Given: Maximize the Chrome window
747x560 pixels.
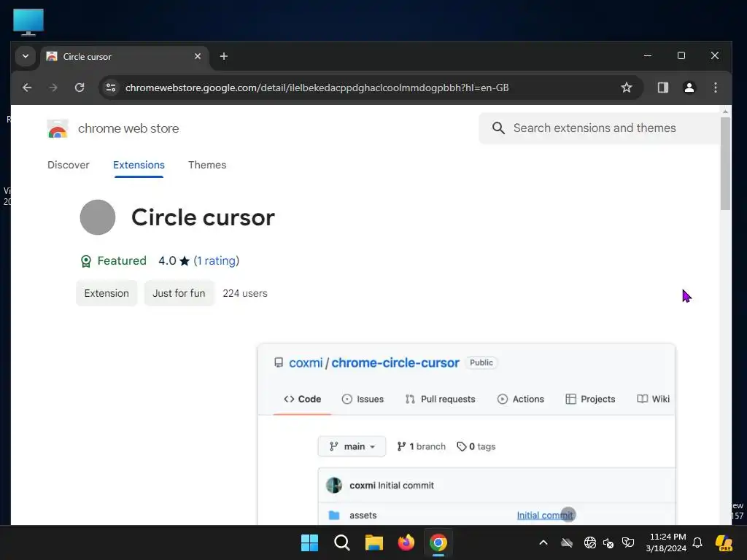Looking at the screenshot, I should tap(681, 55).
